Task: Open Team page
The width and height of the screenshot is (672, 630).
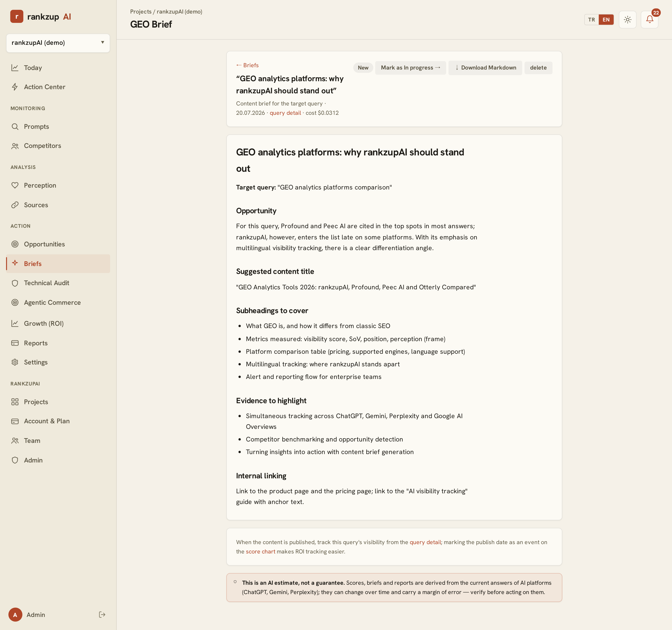Action: click(x=58, y=441)
